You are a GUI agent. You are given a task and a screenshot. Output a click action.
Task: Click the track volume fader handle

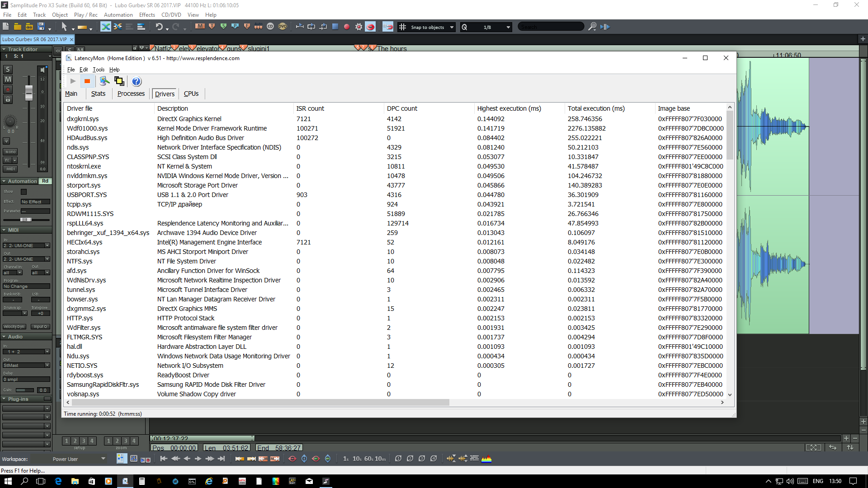(x=29, y=93)
